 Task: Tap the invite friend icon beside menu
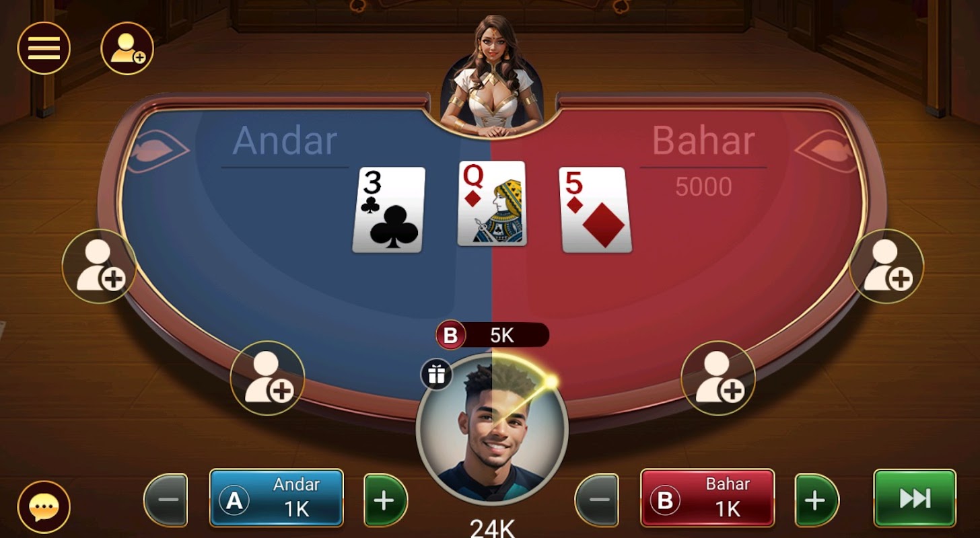pyautogui.click(x=127, y=48)
